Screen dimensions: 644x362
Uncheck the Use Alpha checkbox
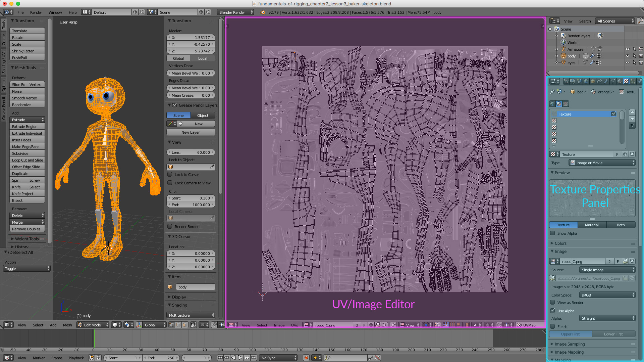point(552,311)
